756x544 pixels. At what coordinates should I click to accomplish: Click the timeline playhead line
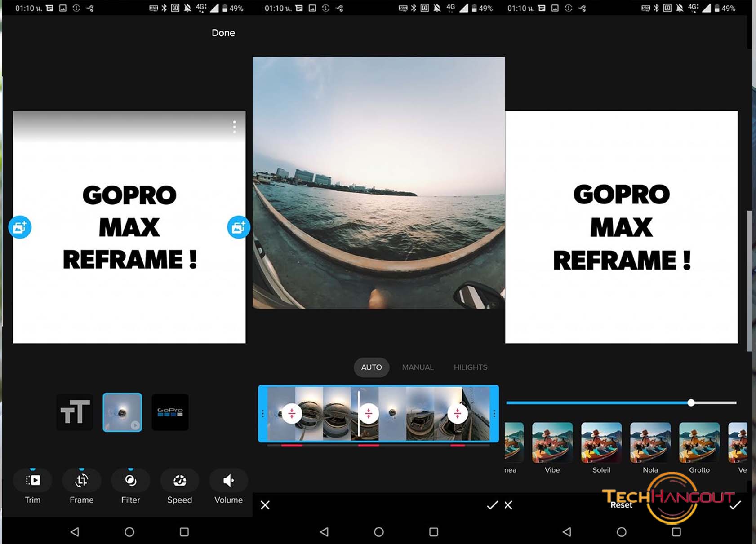click(x=359, y=414)
